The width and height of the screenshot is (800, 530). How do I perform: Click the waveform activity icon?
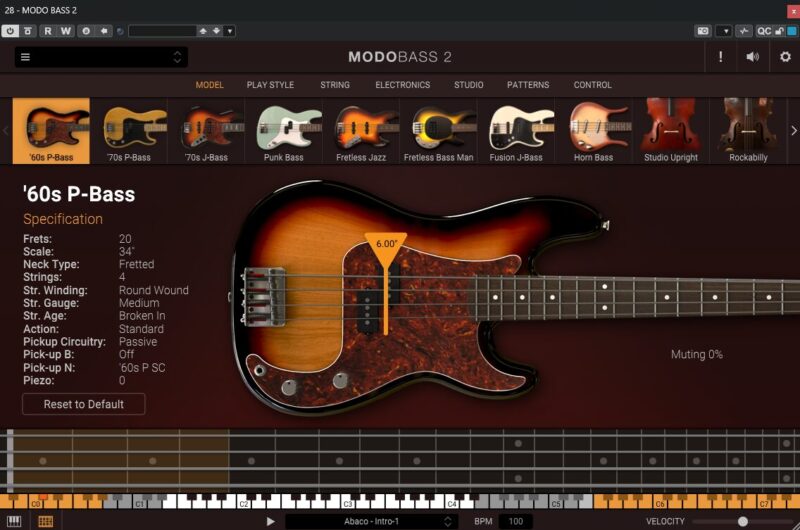(744, 31)
